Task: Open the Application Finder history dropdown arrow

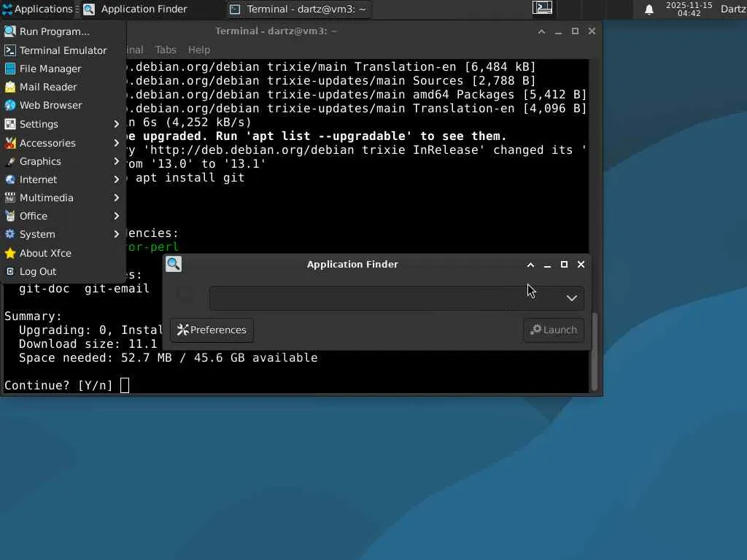Action: [x=572, y=298]
